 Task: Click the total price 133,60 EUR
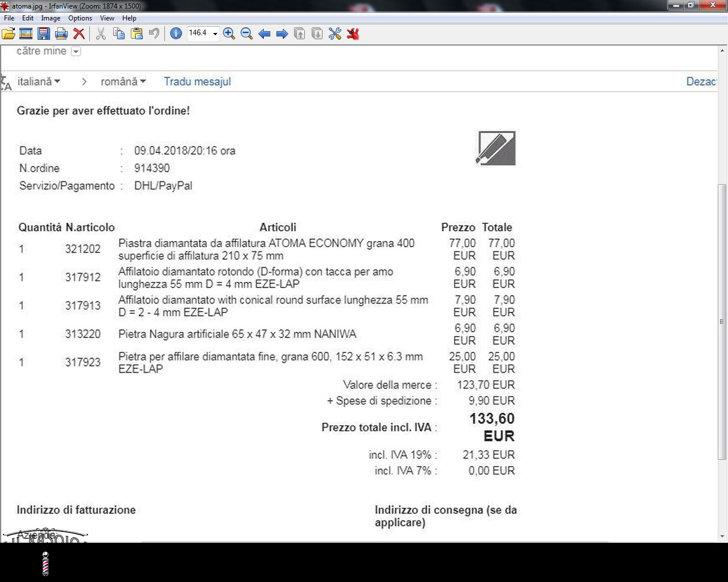492,427
